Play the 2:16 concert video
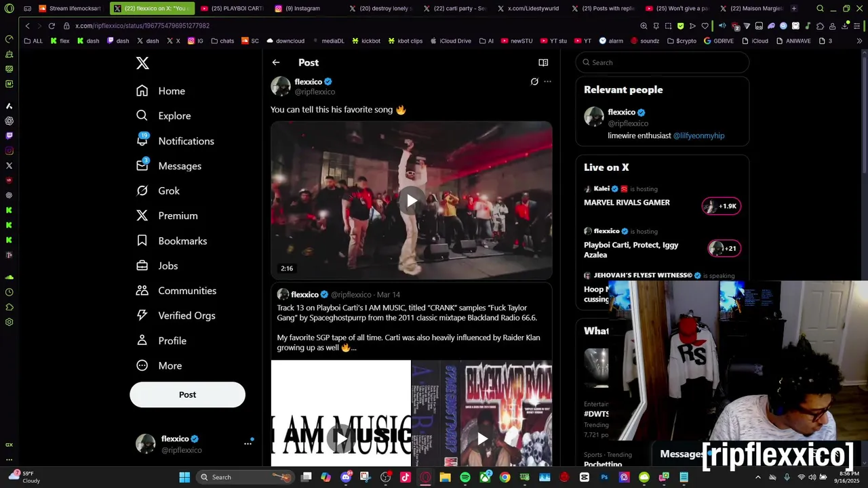Image resolution: width=868 pixels, height=488 pixels. coord(412,201)
